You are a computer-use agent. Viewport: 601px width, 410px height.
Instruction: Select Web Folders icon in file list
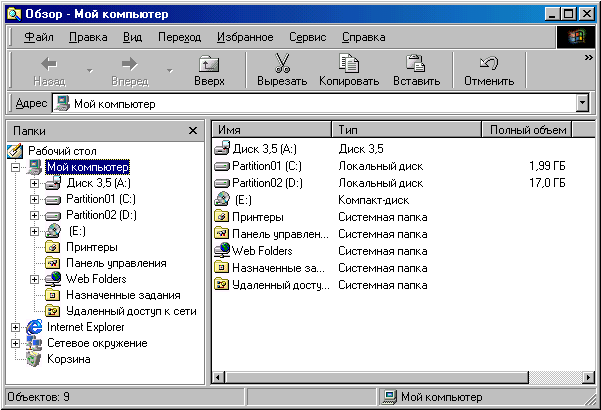[223, 251]
